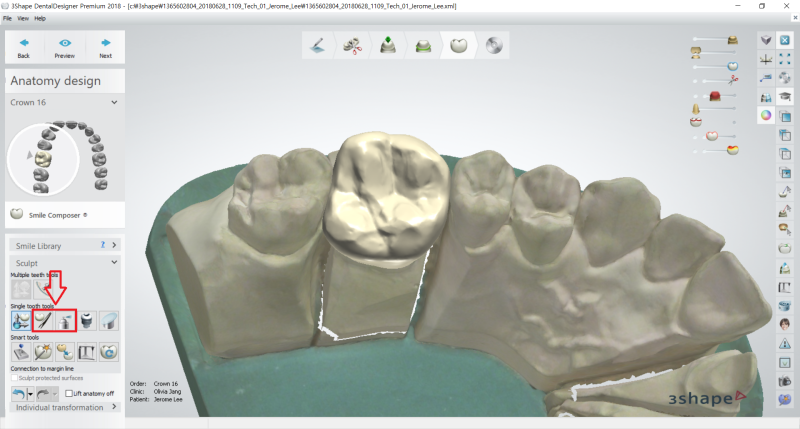This screenshot has width=800, height=429.
Task: Select the spray morphing tool
Action: click(x=65, y=321)
